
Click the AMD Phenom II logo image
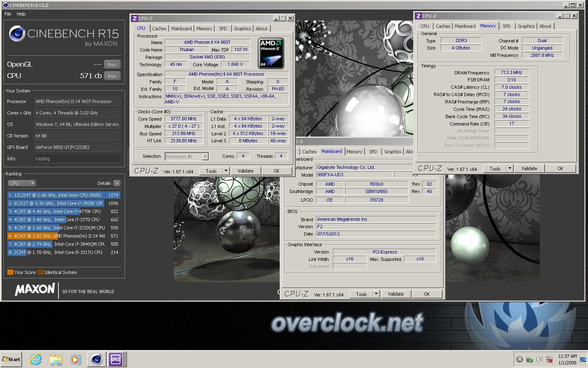click(x=272, y=53)
